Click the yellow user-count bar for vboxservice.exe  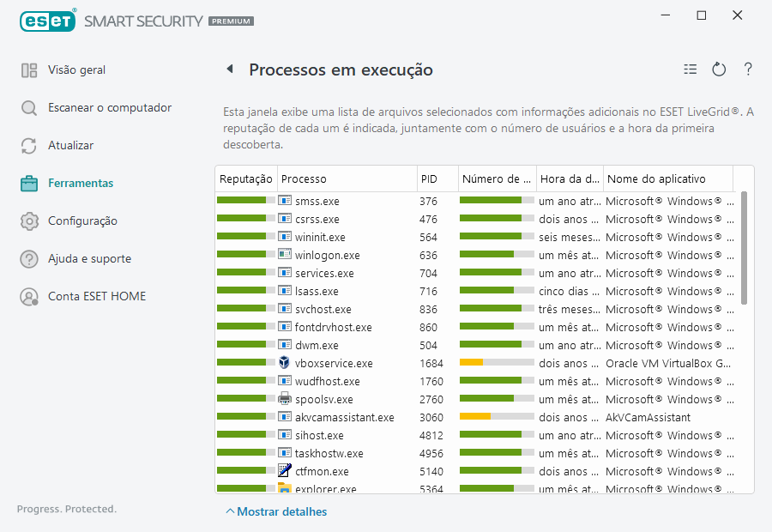point(471,363)
